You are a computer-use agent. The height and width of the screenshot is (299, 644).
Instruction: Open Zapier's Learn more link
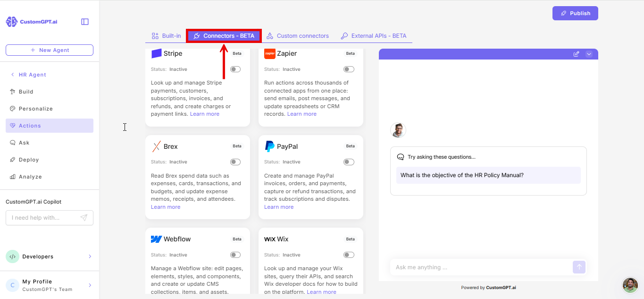point(302,114)
